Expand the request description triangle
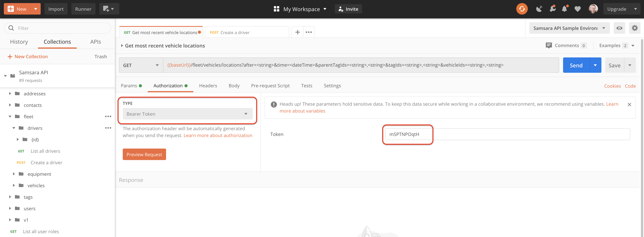Screen dimensions: 644x237 (x=122, y=46)
